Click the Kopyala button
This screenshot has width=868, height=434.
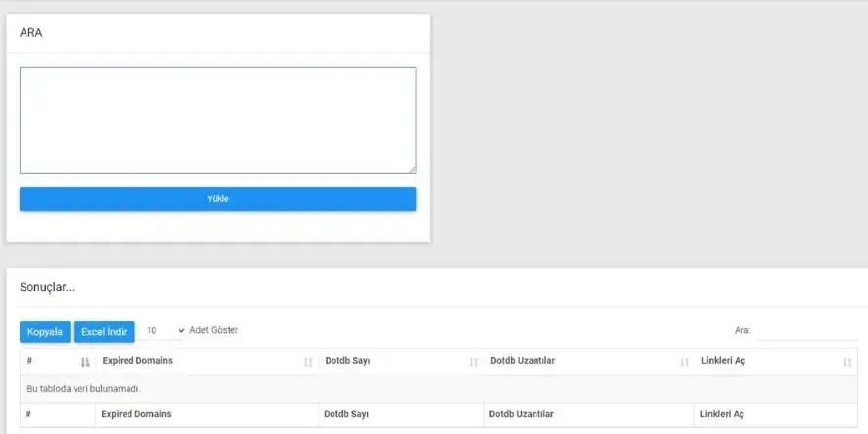pos(45,332)
